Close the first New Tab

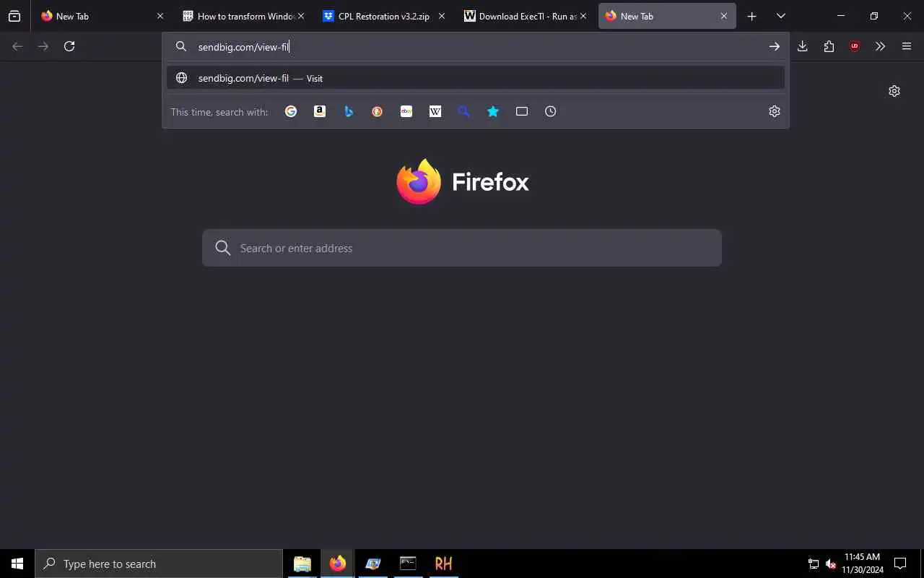pyautogui.click(x=160, y=16)
